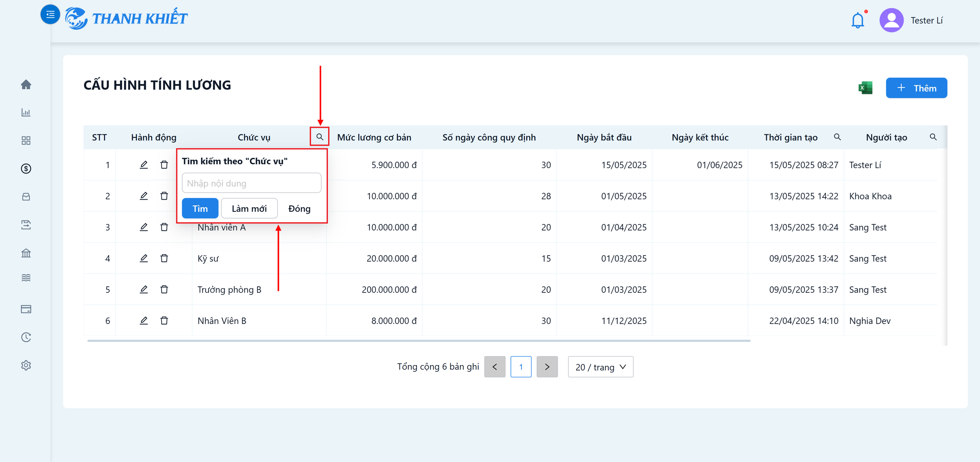Open the bank building sidebar icon
The image size is (980, 462).
pos(26,253)
